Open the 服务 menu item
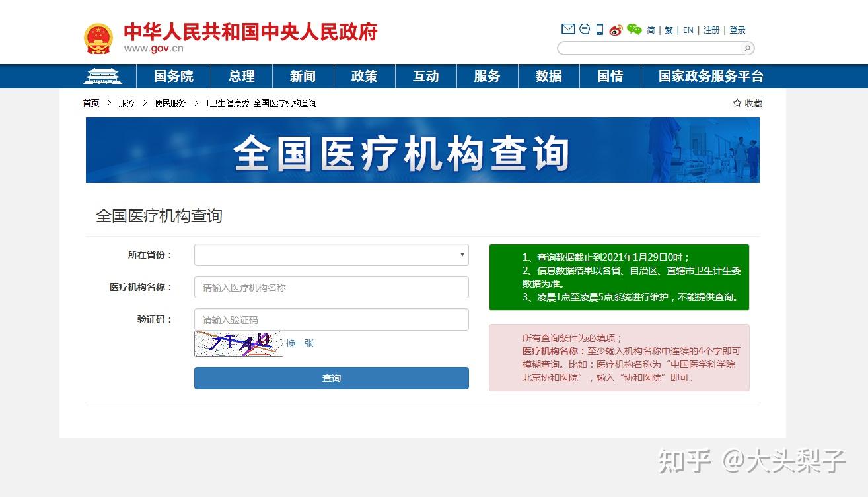This screenshot has height=497, width=868. (487, 77)
